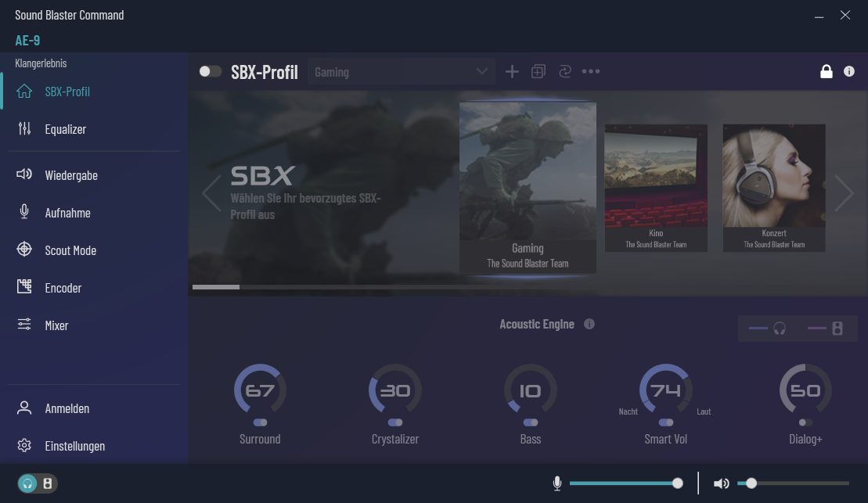Viewport: 868px width, 503px height.
Task: Open the Aufnahme menu item
Action: point(94,213)
